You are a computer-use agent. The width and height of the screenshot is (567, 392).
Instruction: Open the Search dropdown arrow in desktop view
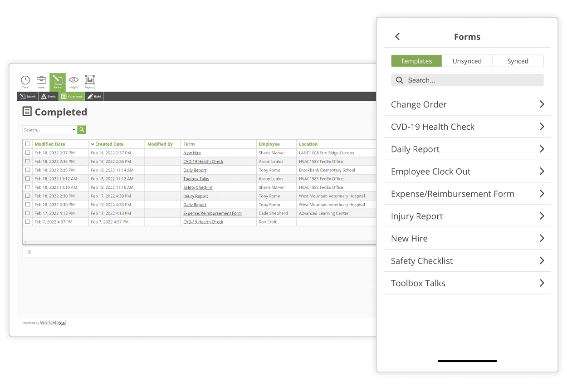[x=74, y=130]
